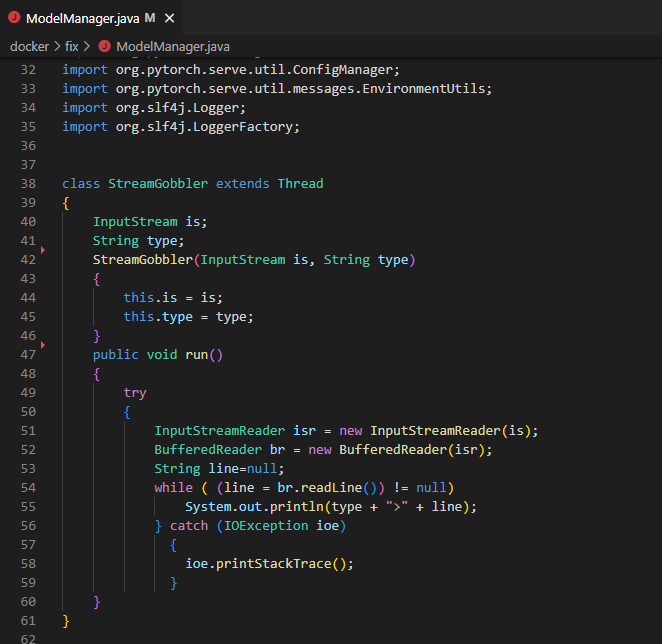Image resolution: width=662 pixels, height=644 pixels.
Task: Click 'Logger' in import line 34
Action: pyautogui.click(x=216, y=108)
